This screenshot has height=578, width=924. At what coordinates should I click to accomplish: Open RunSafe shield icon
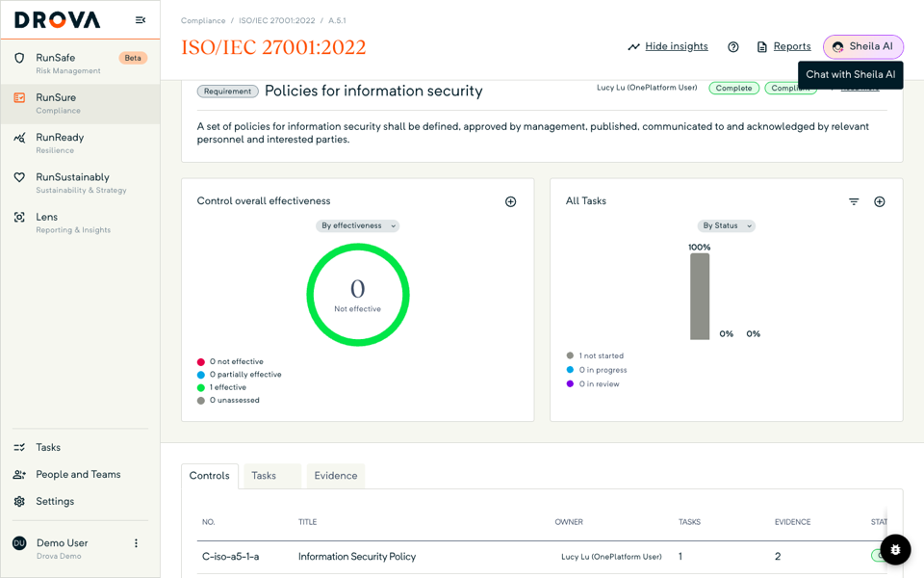(x=19, y=58)
